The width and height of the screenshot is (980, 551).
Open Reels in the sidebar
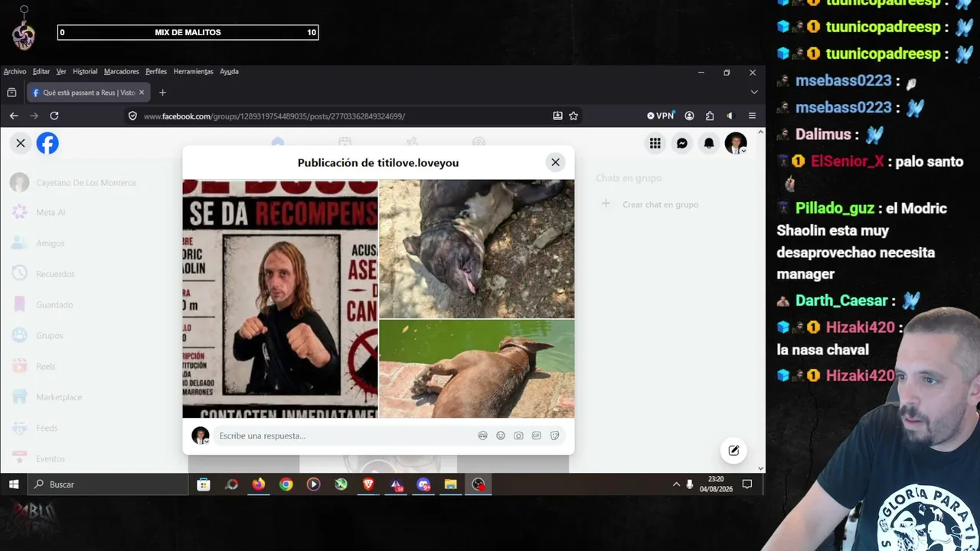tap(34, 367)
